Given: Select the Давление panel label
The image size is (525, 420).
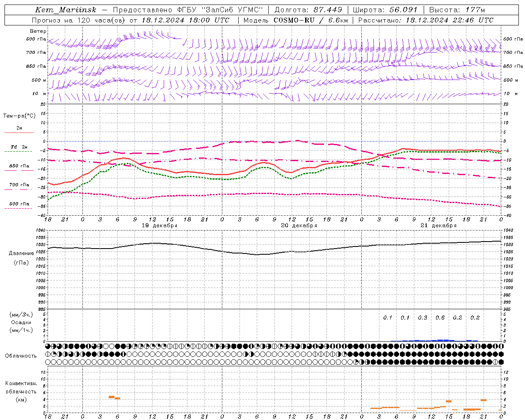Looking at the screenshot, I should 21,253.
